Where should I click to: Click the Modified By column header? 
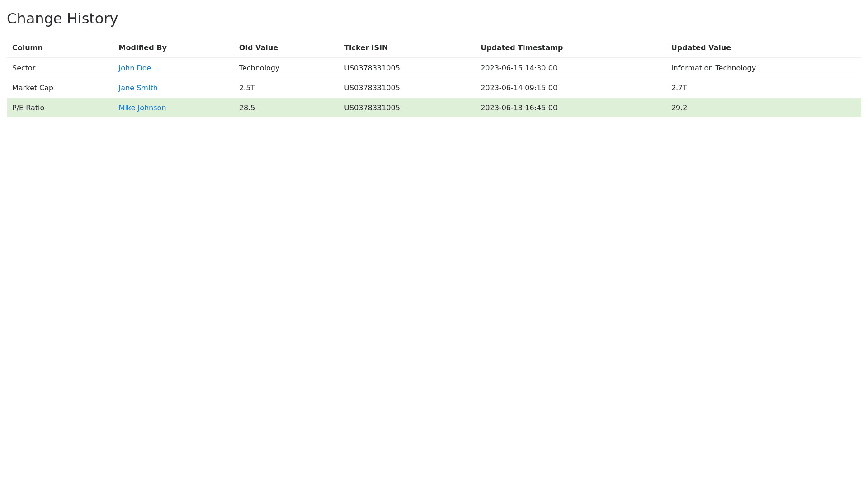coord(142,48)
